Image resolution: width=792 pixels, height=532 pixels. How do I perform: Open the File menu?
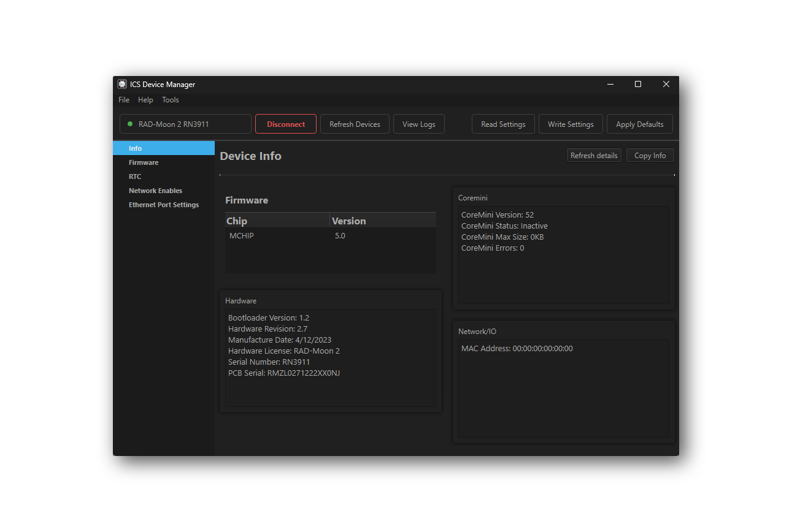[x=124, y=100]
